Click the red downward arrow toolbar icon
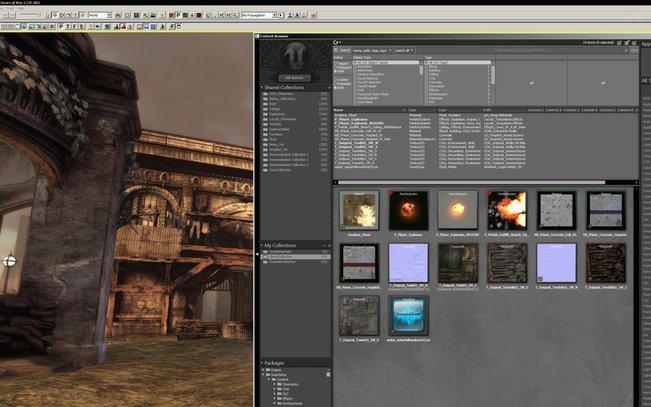This screenshot has width=651, height=407. [x=192, y=15]
